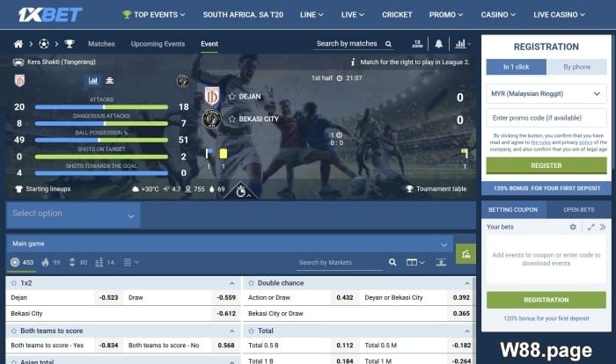The width and height of the screenshot is (616, 364).
Task: Open the column layout dropdown
Action: pos(415,262)
